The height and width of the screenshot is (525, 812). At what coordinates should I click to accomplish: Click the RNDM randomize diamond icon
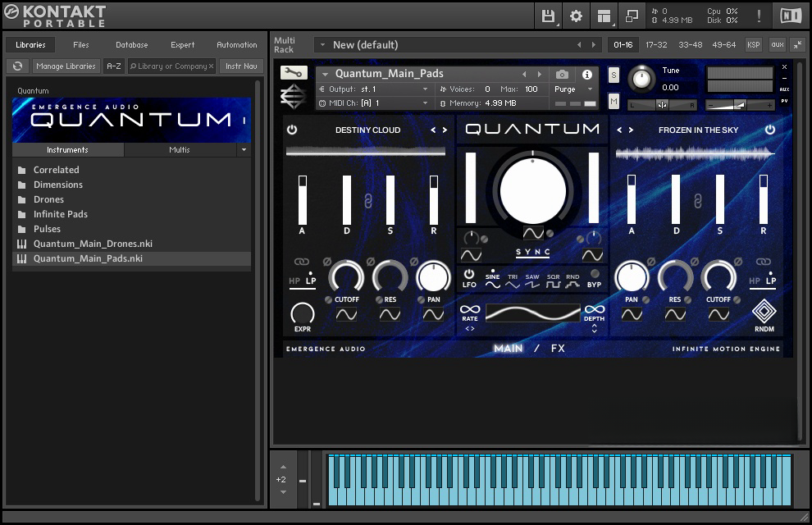pos(764,311)
